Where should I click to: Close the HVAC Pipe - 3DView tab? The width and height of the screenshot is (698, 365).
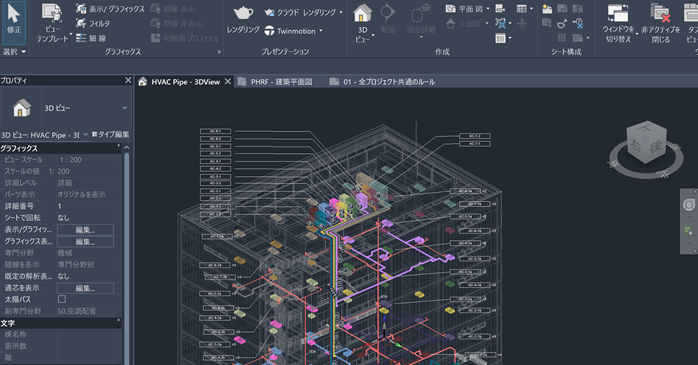pos(227,81)
